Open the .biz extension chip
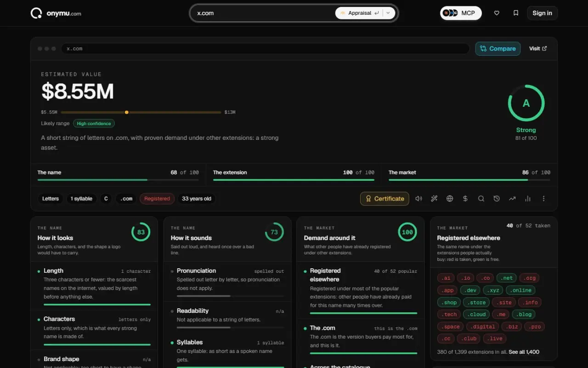Image resolution: width=588 pixels, height=368 pixels. [512, 327]
